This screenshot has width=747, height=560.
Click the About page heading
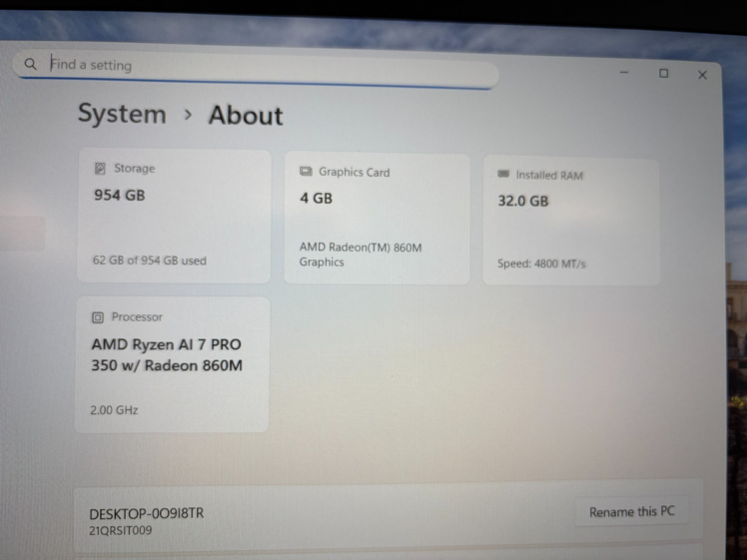click(x=246, y=115)
